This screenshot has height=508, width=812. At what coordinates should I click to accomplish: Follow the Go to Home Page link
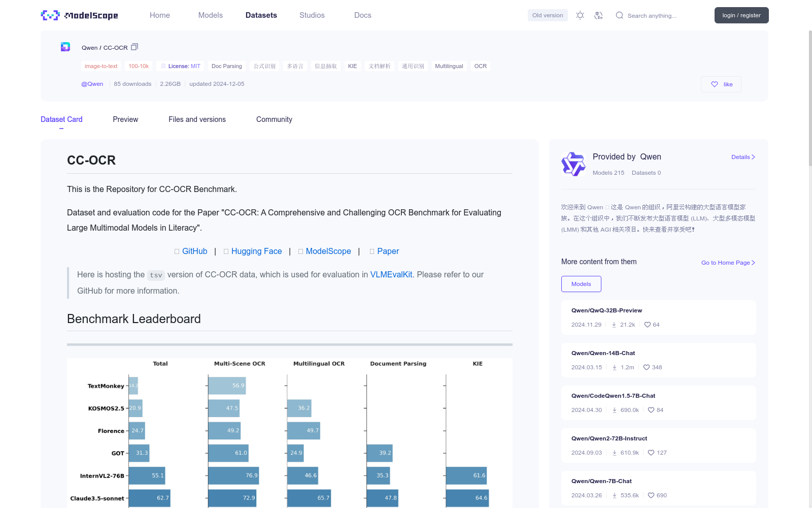pyautogui.click(x=728, y=263)
